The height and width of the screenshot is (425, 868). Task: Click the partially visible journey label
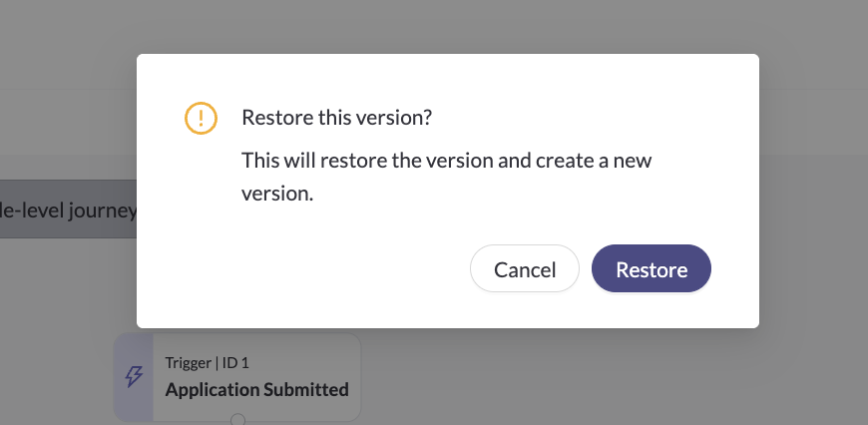(68, 210)
